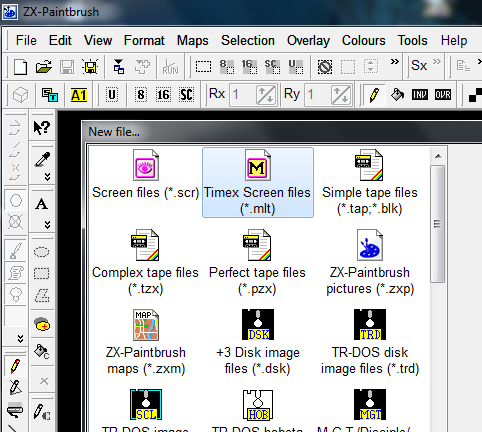Open the Edit menu
Viewport: 482px width, 432px height.
[x=60, y=41]
